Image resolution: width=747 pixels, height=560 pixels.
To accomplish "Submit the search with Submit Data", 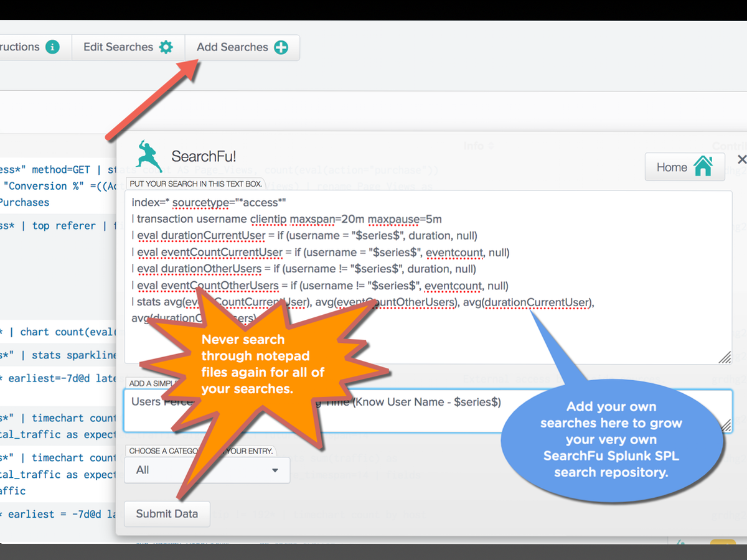I will click(x=167, y=514).
